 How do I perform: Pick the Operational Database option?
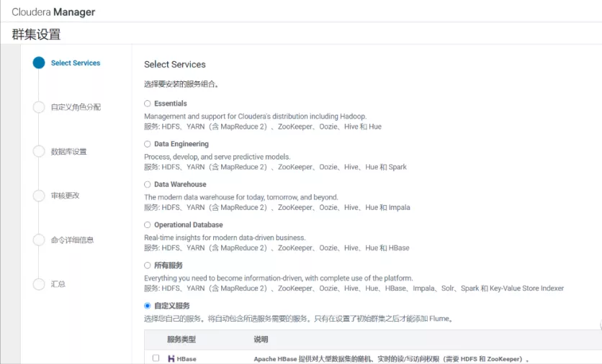click(148, 224)
